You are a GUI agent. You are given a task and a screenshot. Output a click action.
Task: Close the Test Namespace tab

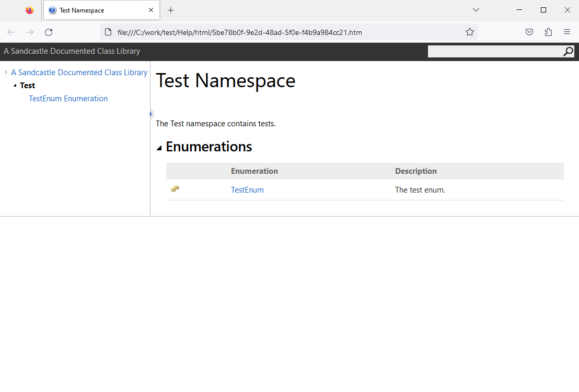pos(151,10)
